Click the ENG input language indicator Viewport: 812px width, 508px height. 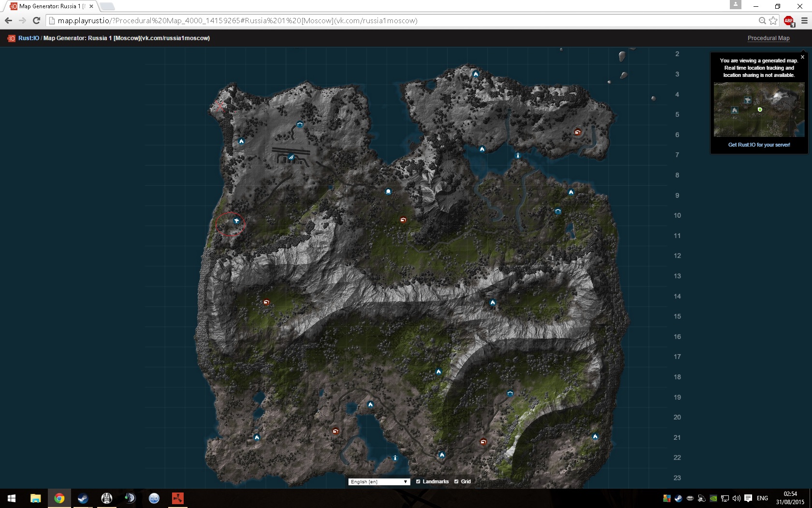[x=762, y=498]
